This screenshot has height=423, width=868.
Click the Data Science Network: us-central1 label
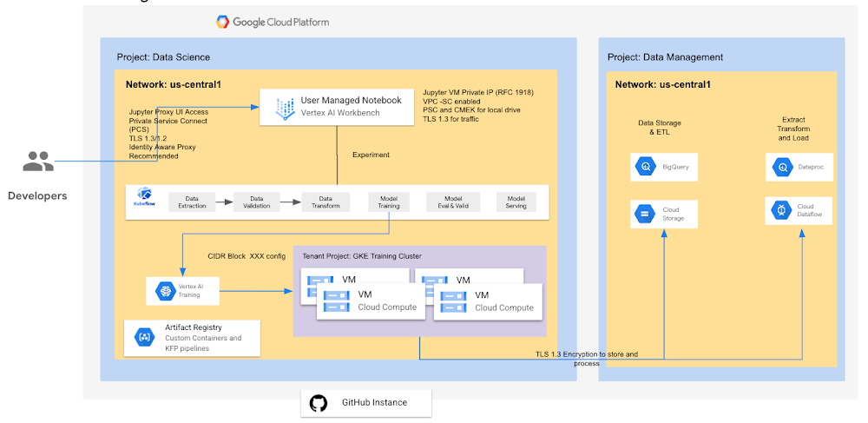174,85
